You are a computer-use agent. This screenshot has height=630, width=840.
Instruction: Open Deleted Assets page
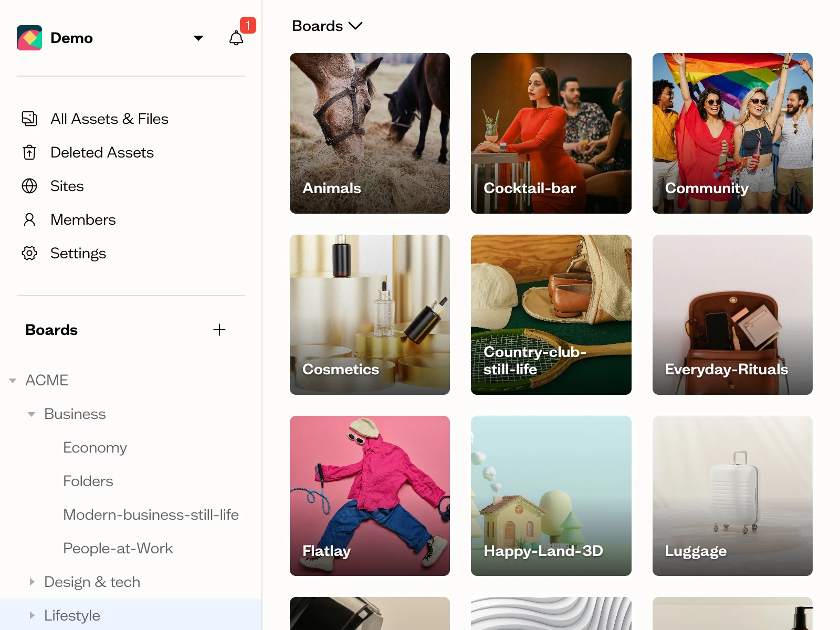tap(102, 152)
